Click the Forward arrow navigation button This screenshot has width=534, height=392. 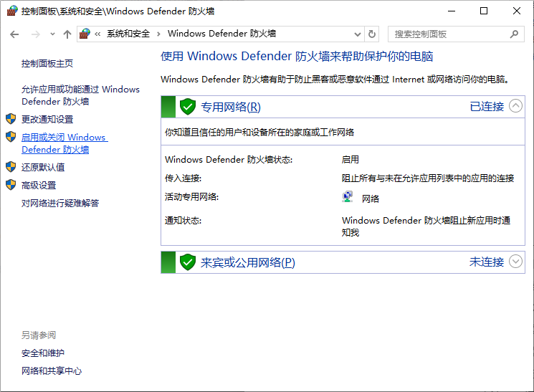coord(35,34)
